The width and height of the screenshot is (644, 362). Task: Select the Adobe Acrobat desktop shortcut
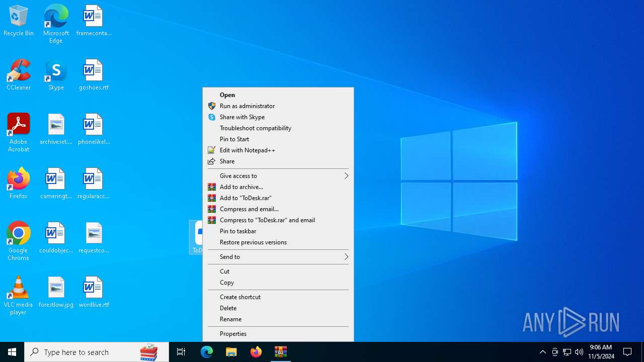[19, 133]
